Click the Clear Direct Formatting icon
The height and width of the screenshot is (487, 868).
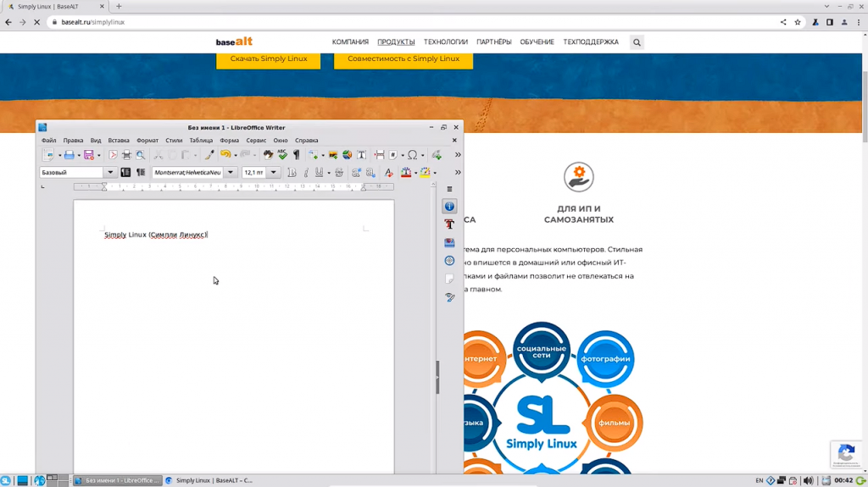[x=388, y=173]
